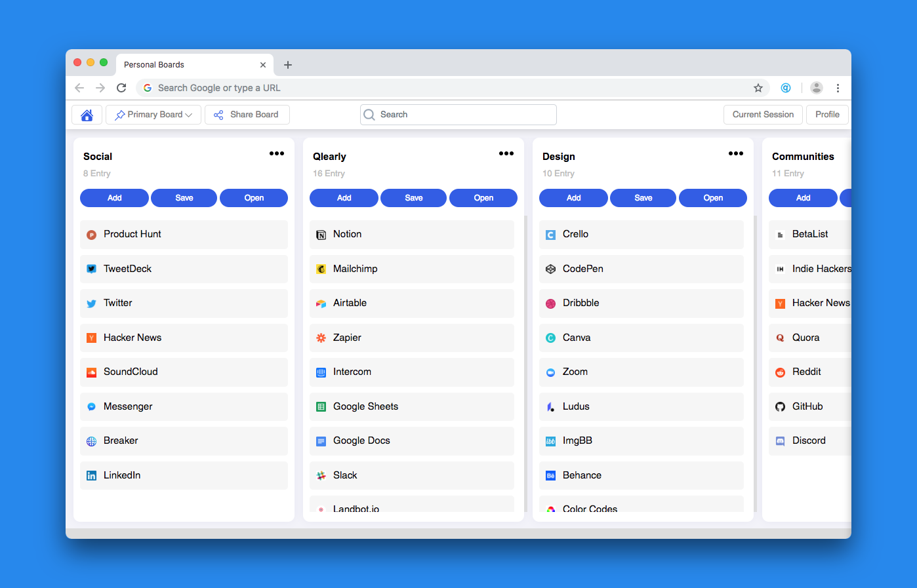Go to the home icon button
This screenshot has width=917, height=588.
click(x=87, y=115)
